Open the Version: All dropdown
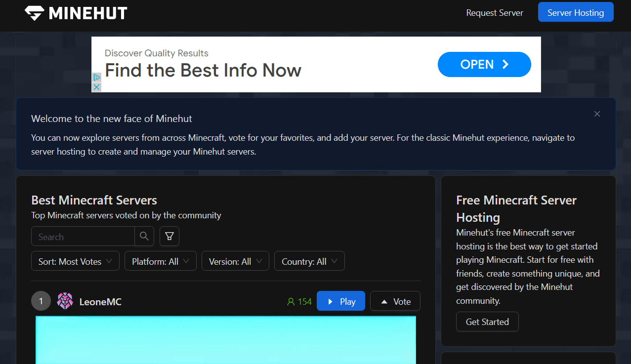 click(235, 261)
